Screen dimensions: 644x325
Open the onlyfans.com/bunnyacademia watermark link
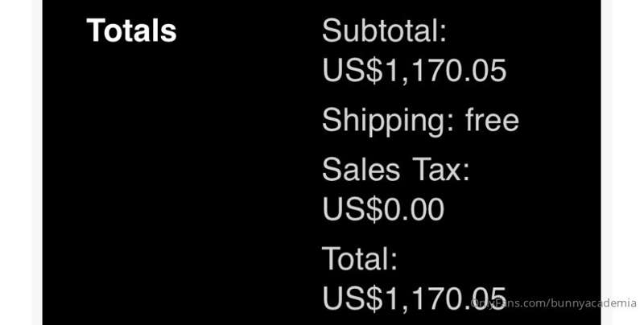(554, 303)
